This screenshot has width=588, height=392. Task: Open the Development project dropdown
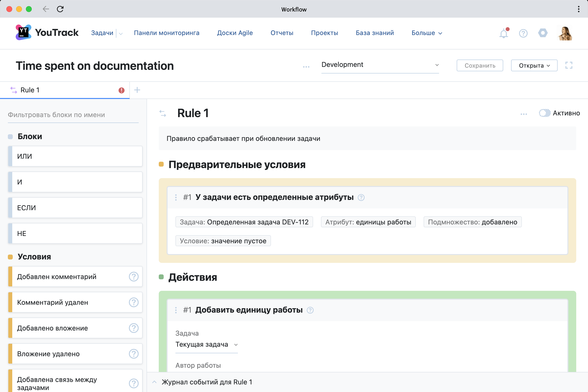tap(380, 65)
